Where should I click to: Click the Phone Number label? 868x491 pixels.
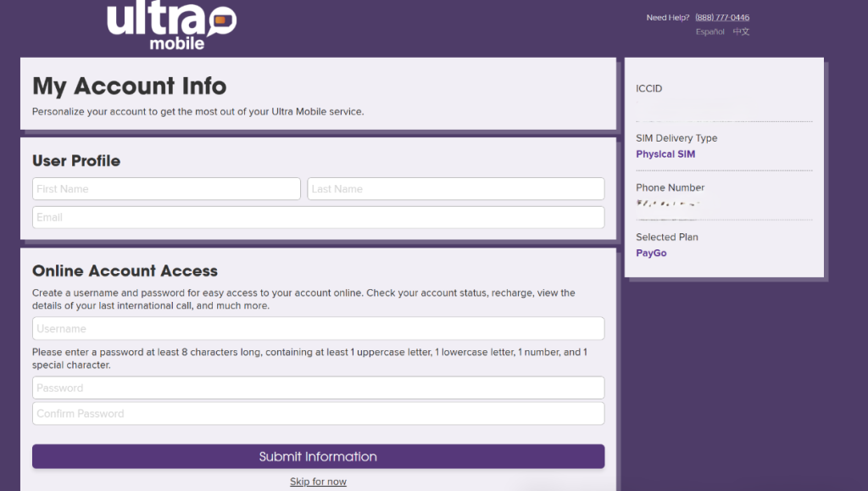coord(670,187)
